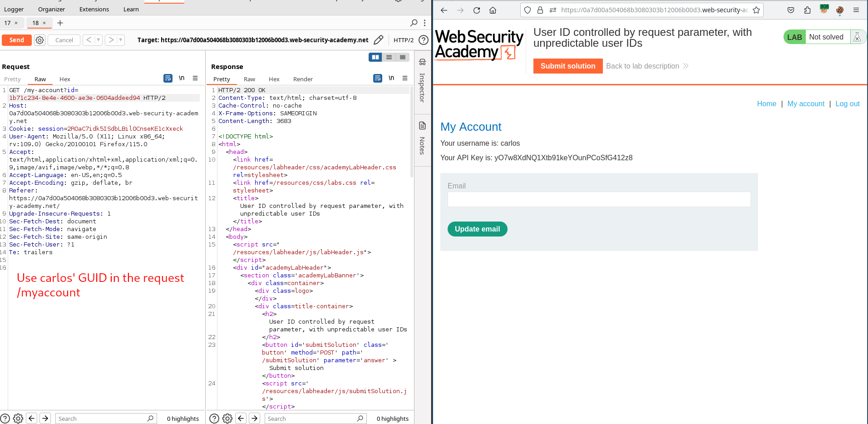Select the Request Raw tab
The height and width of the screenshot is (424, 868).
pyautogui.click(x=40, y=79)
